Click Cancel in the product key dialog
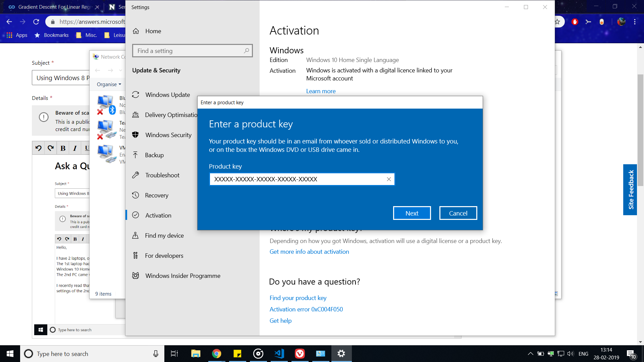The image size is (644, 362). [458, 213]
